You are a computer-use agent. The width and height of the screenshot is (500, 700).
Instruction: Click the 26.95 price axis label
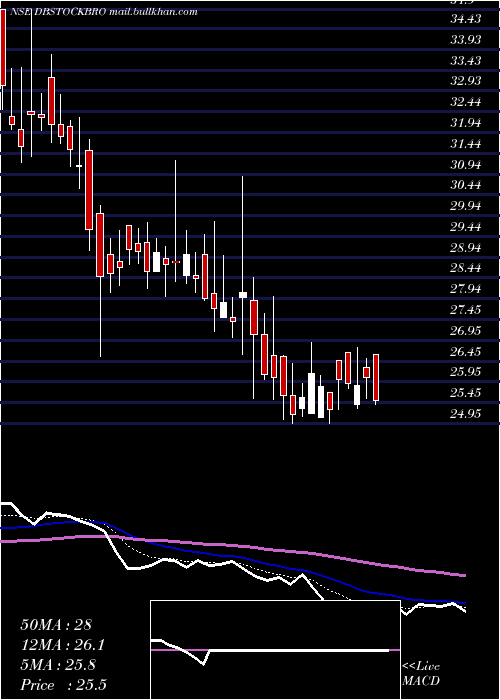click(x=467, y=330)
